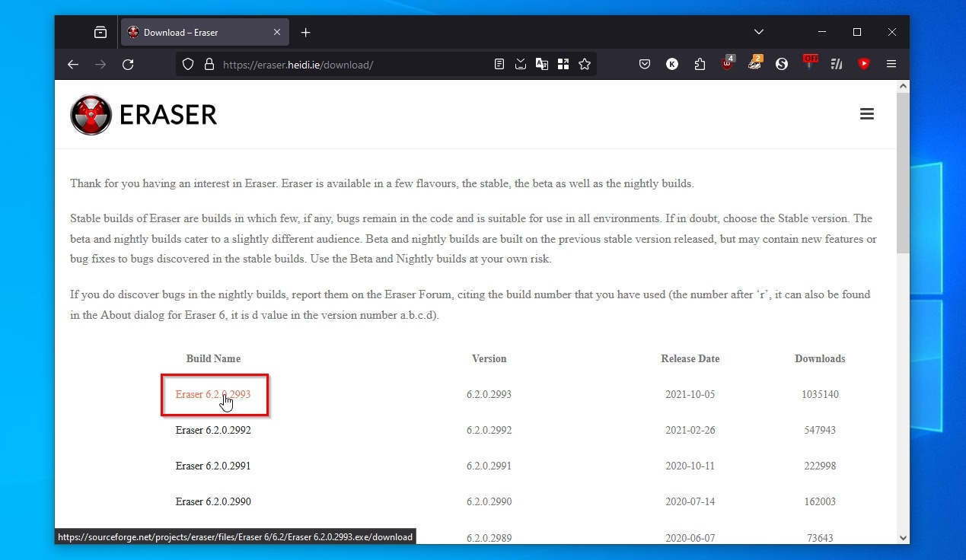Click the Release Date column header
966x560 pixels.
click(x=690, y=358)
